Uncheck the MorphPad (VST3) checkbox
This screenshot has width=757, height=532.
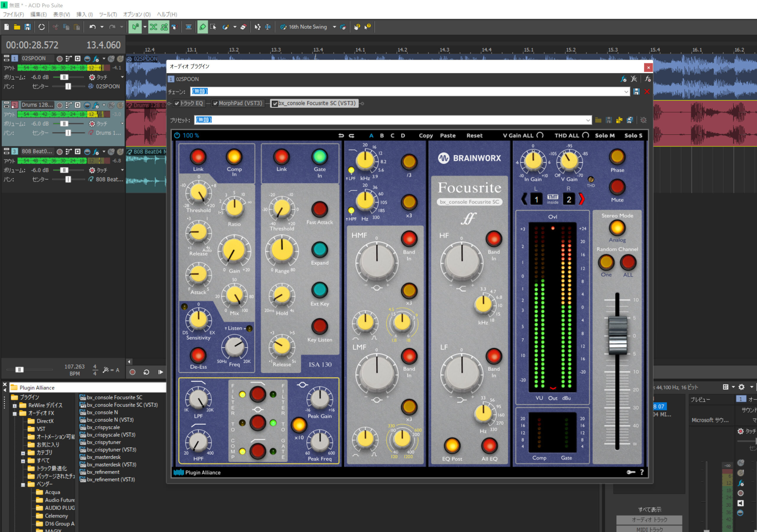click(215, 103)
